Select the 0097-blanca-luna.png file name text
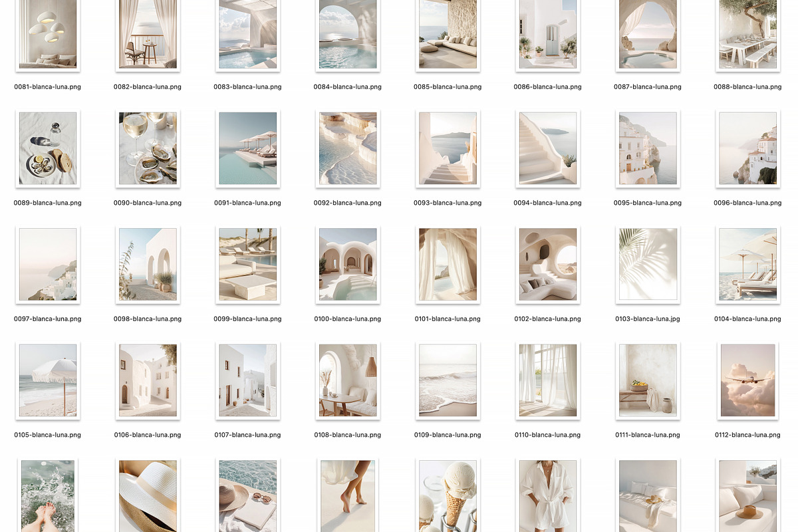798x532 pixels. pyautogui.click(x=48, y=319)
